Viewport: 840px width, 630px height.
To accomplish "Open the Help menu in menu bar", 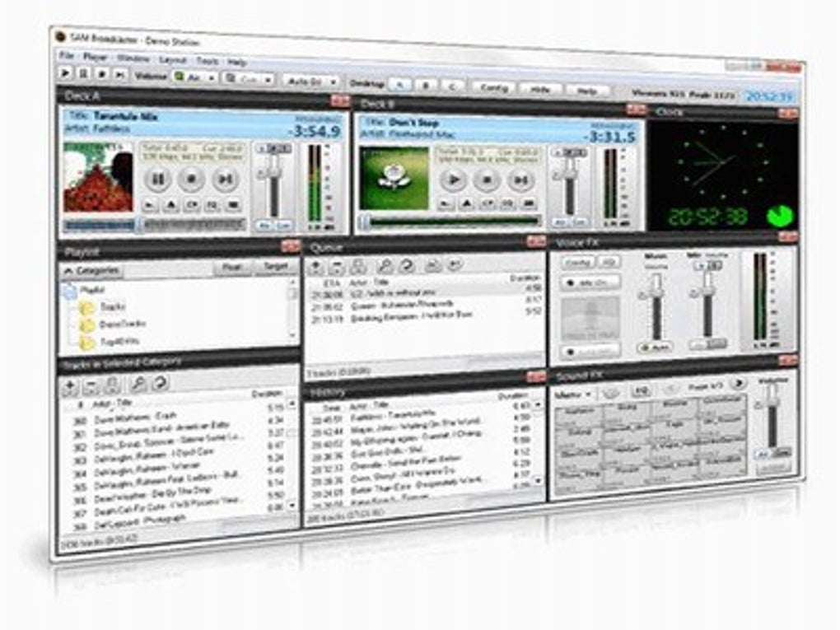I will (x=236, y=63).
